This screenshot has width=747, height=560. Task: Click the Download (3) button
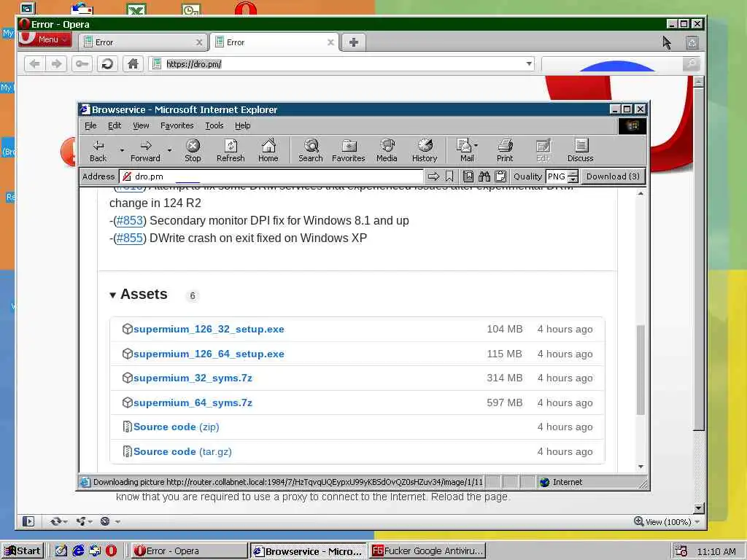613,176
